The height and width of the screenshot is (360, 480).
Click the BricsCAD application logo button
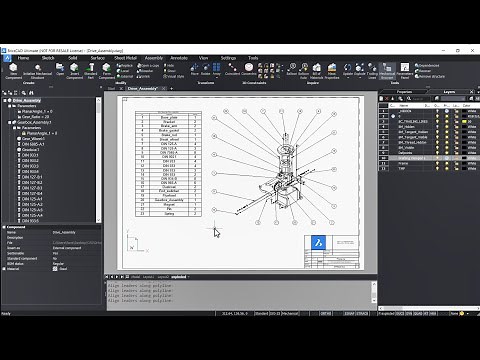coord(7,58)
